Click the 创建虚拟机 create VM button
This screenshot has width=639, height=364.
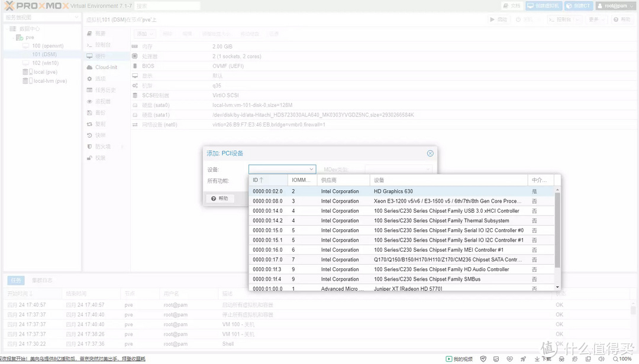(x=544, y=6)
